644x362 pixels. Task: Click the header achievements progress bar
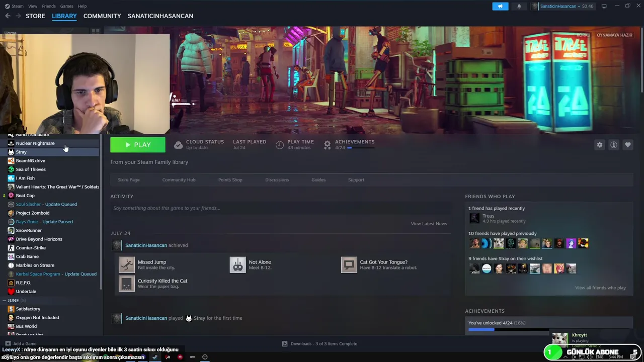361,148
